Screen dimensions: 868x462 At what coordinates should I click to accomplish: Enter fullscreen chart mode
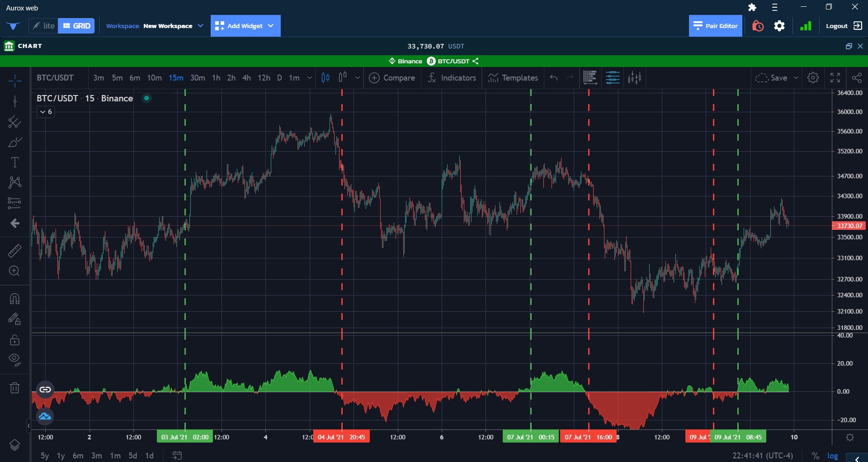pyautogui.click(x=835, y=78)
